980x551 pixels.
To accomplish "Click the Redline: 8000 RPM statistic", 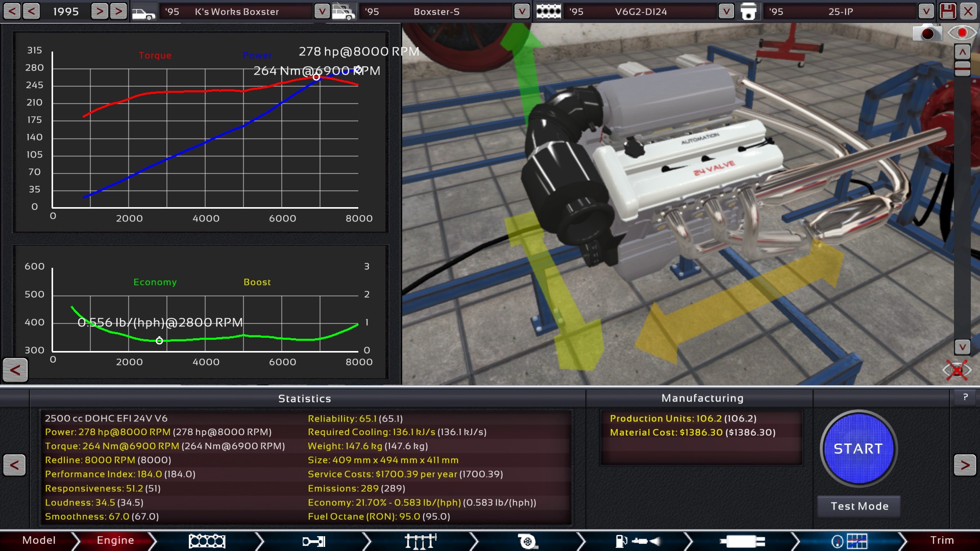I will [x=108, y=460].
